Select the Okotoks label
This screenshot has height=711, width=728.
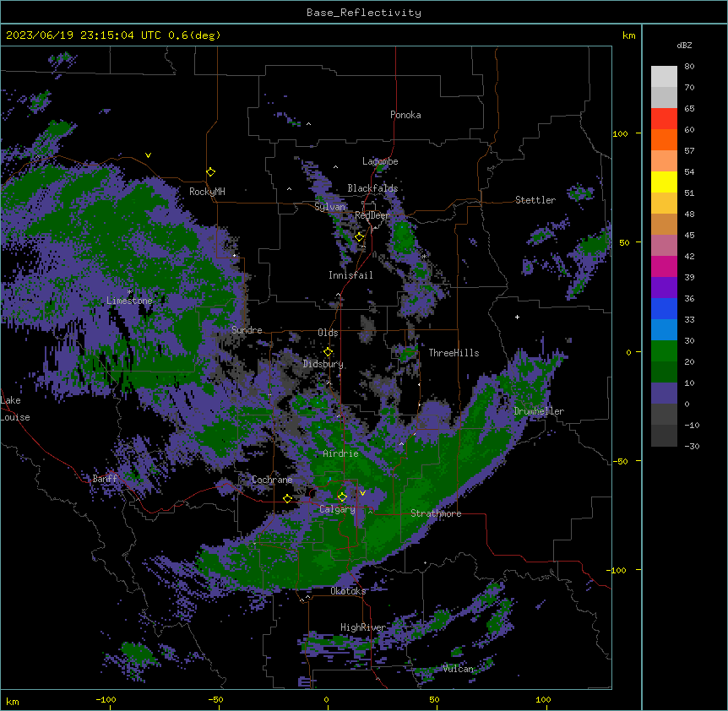point(348,591)
